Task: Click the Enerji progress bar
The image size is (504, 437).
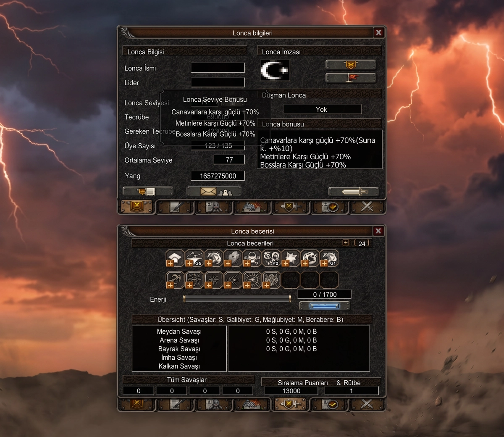Action: tap(237, 299)
